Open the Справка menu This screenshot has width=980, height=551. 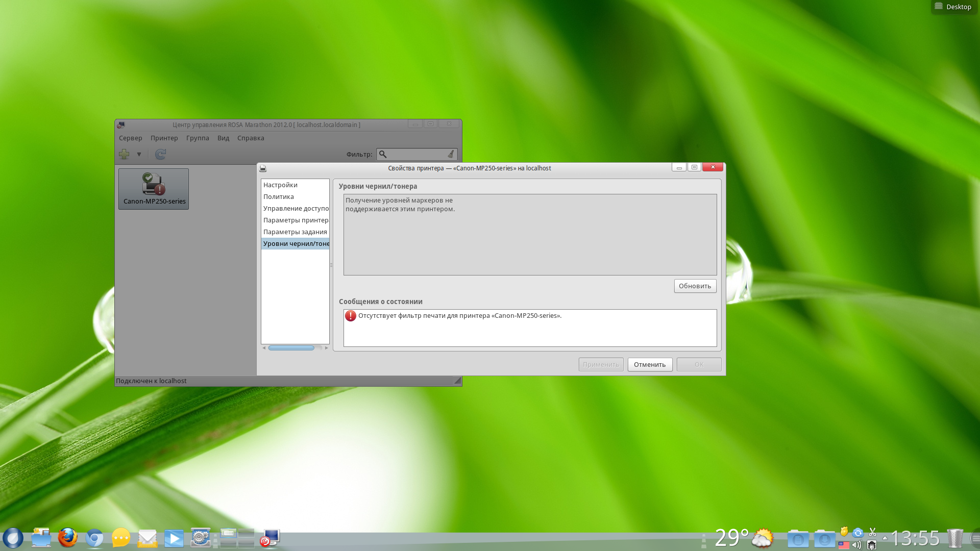[251, 138]
